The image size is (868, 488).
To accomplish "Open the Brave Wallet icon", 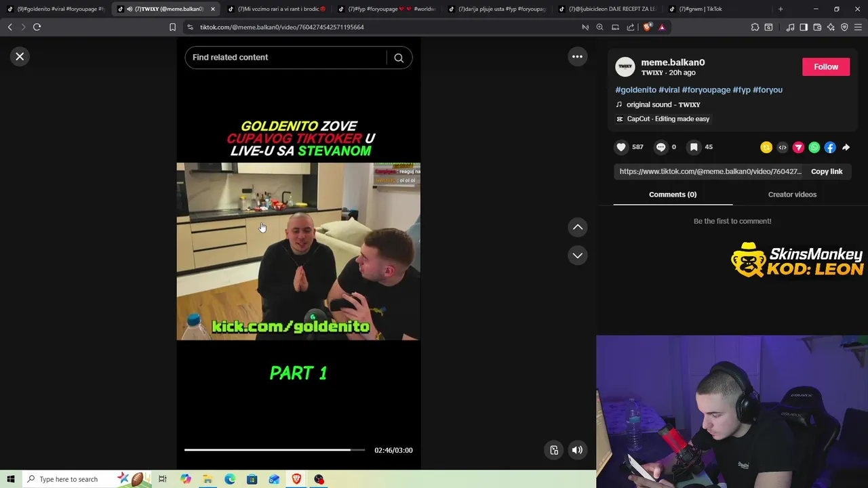I will click(817, 27).
